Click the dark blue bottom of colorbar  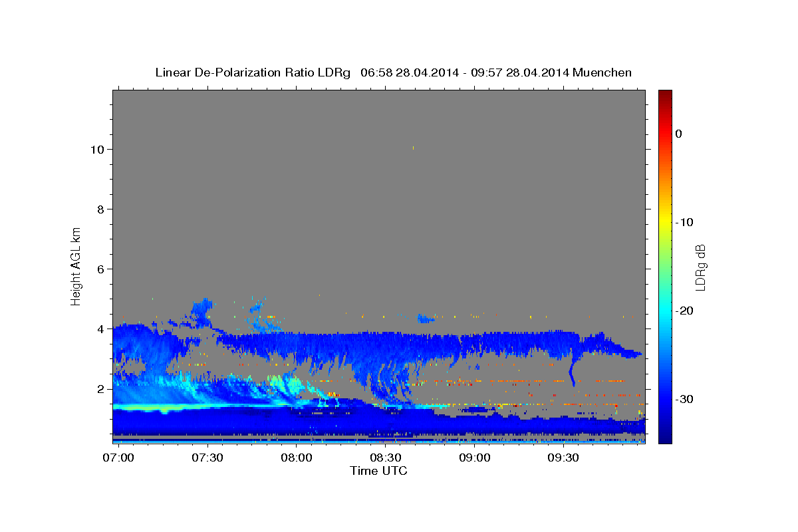pos(665,438)
